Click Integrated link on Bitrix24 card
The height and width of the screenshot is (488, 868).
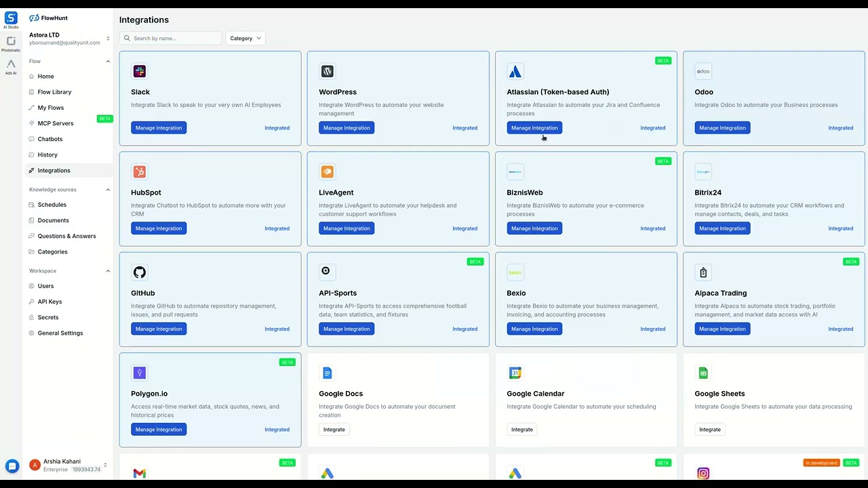pos(840,228)
